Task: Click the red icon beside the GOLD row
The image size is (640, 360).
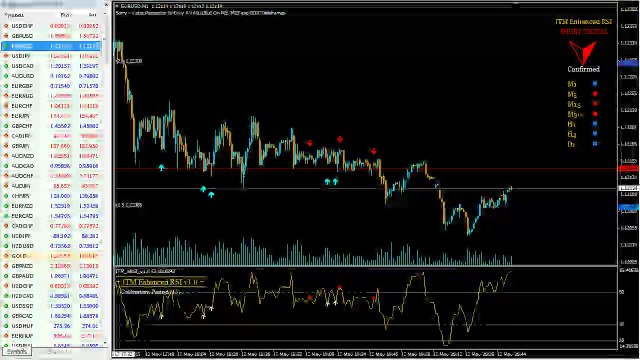Action: coord(6,256)
